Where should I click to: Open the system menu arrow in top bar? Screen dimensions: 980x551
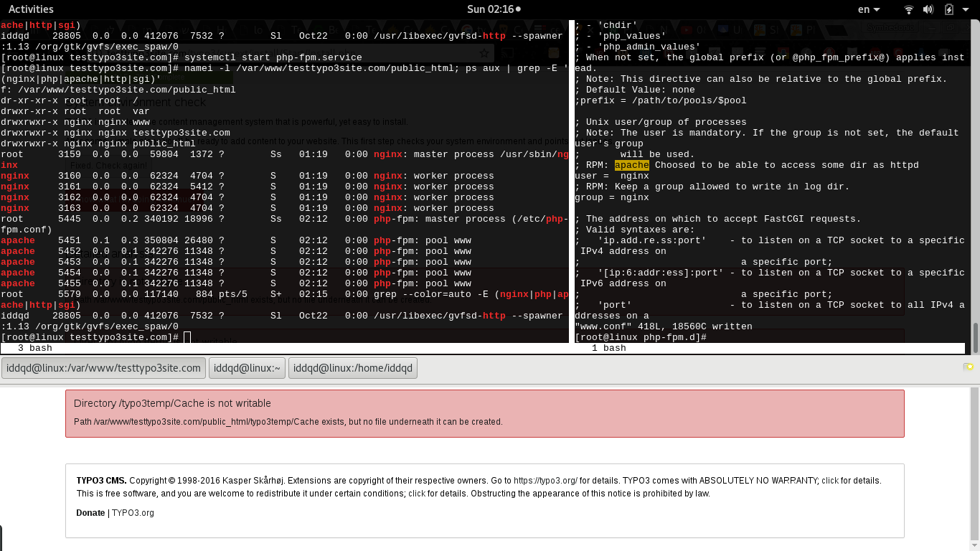pos(966,9)
